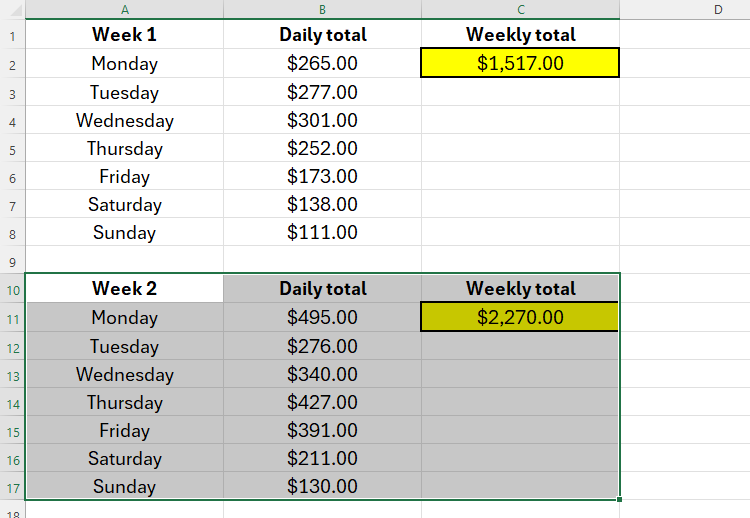750x518 pixels.
Task: Select column A header
Action: click(124, 10)
